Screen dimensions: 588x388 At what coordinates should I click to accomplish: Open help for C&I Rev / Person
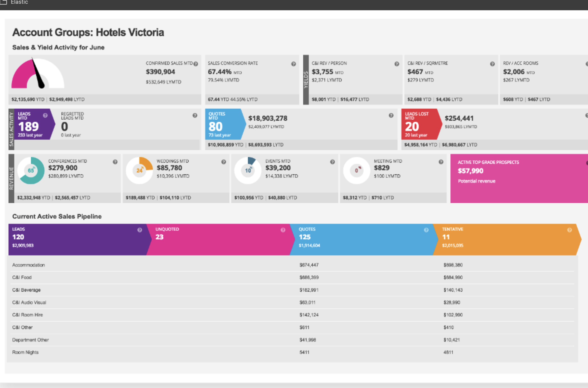[397, 64]
